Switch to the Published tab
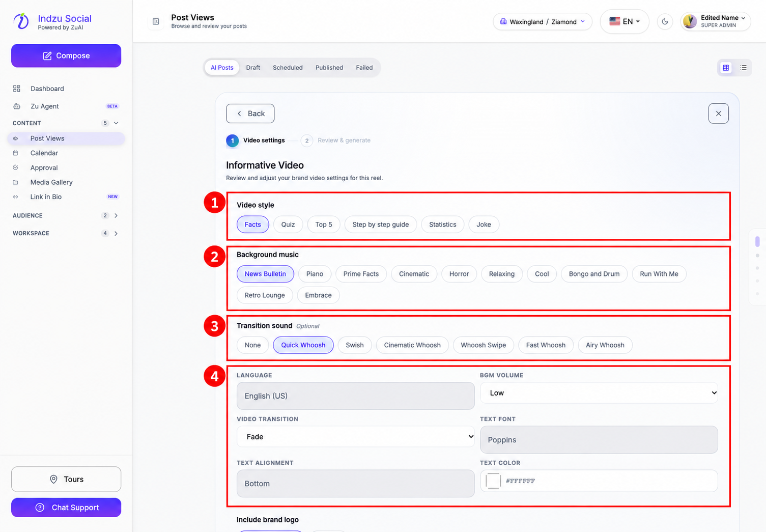The height and width of the screenshot is (532, 766). pos(329,68)
